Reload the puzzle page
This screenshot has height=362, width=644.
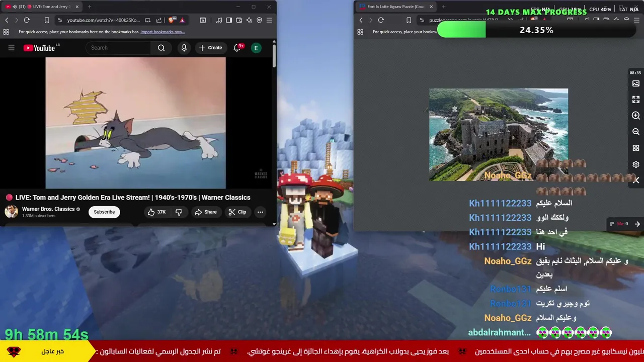pos(381,20)
